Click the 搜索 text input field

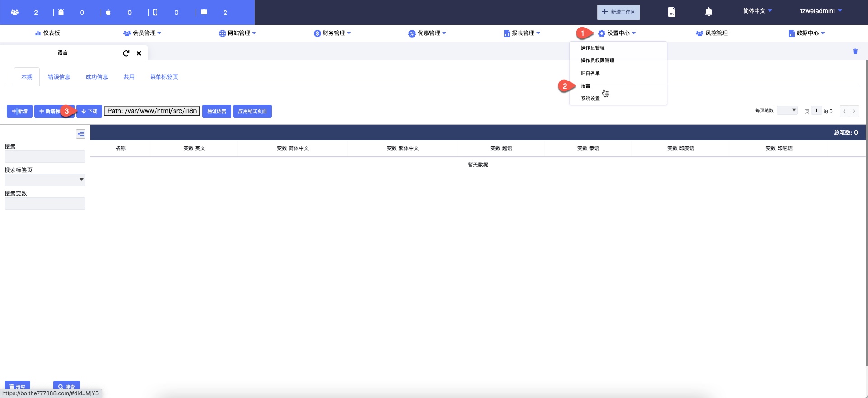(45, 156)
